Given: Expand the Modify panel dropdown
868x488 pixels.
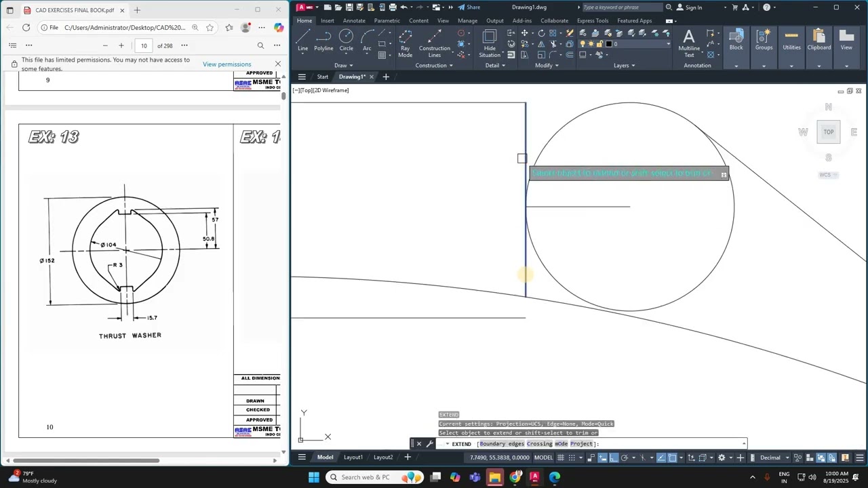Looking at the screenshot, I should [x=547, y=66].
